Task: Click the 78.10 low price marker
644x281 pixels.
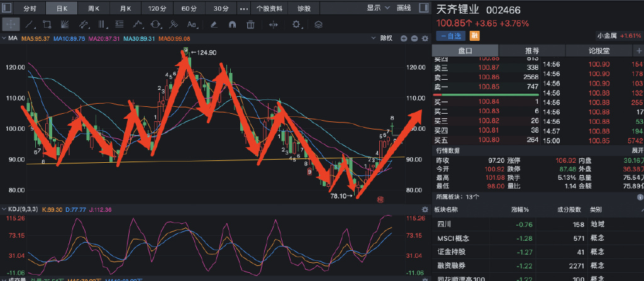Action: tap(341, 196)
